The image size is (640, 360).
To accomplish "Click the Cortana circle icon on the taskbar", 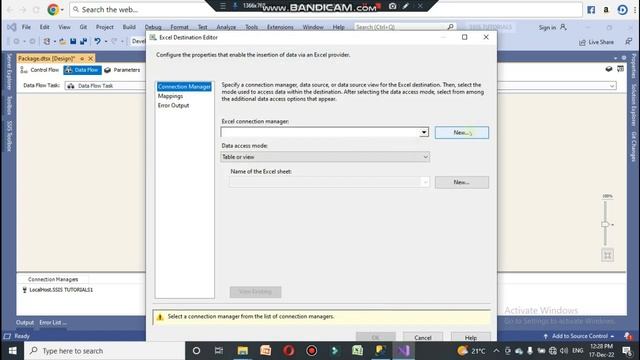I will (196, 351).
